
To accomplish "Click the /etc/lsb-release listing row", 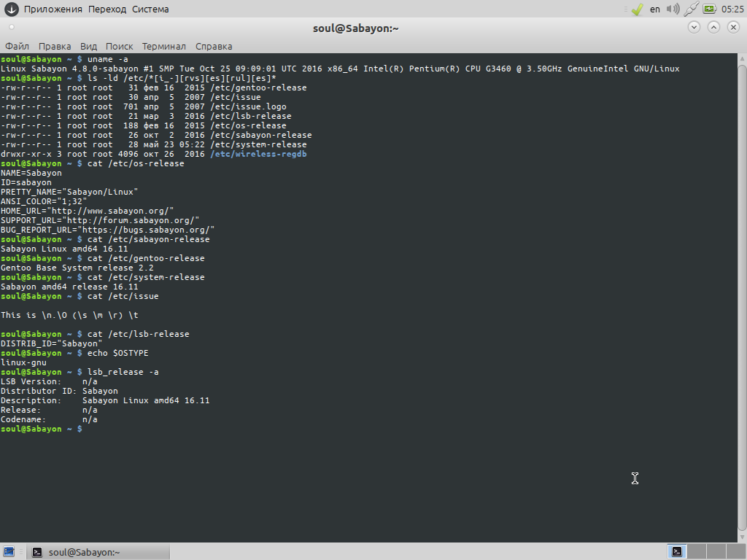I will 146,116.
